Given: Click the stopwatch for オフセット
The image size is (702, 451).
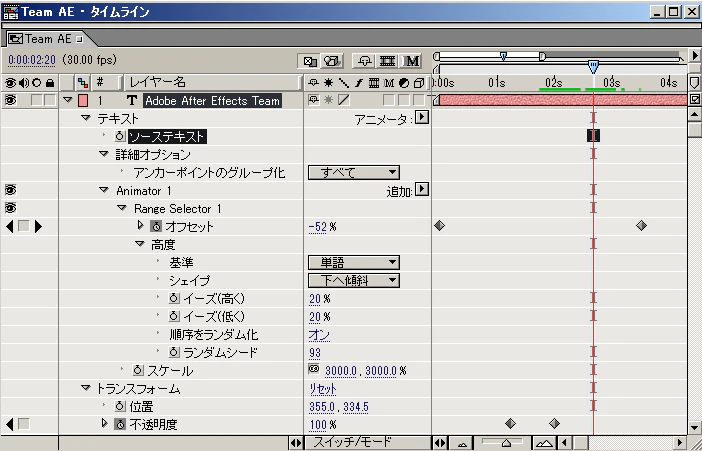Looking at the screenshot, I should [156, 227].
